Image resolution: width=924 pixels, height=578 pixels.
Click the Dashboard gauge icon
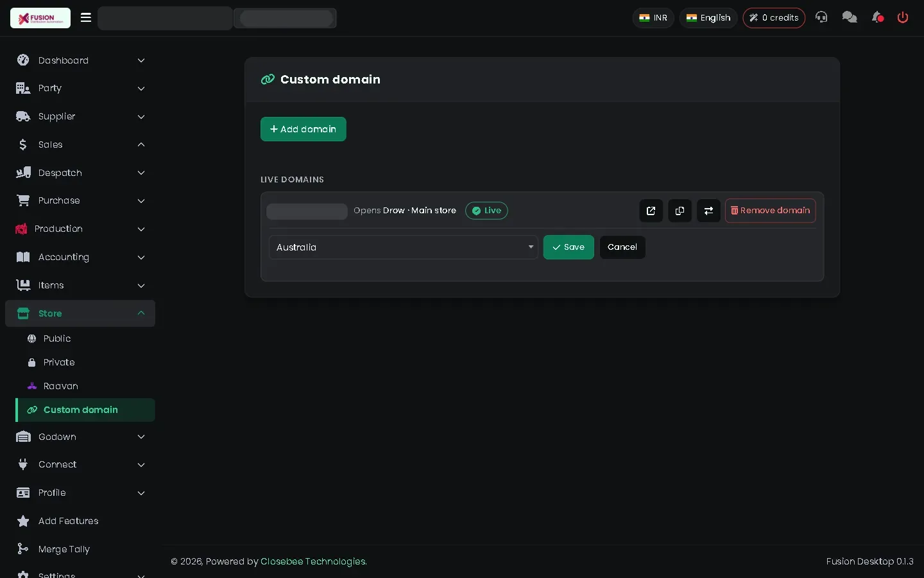(23, 60)
